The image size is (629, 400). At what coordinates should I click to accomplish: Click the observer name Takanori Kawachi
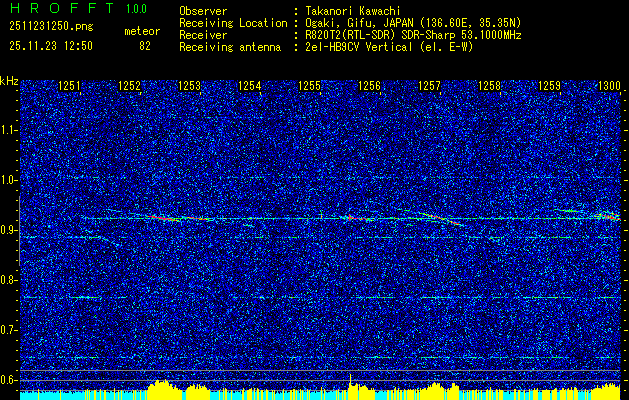tap(353, 11)
